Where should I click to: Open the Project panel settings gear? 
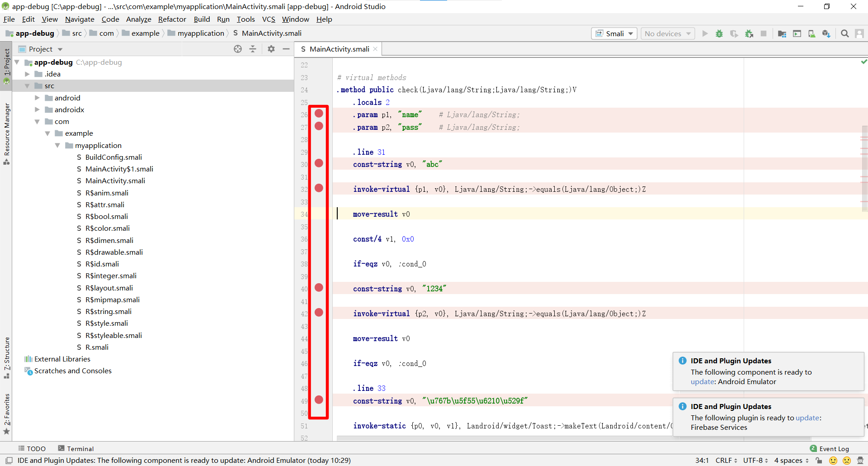tap(271, 49)
